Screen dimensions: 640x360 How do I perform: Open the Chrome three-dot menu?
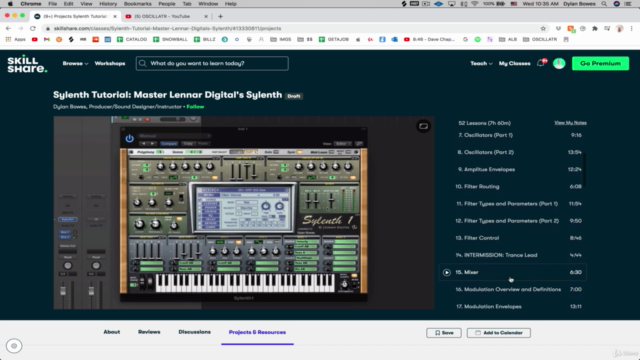tap(631, 29)
